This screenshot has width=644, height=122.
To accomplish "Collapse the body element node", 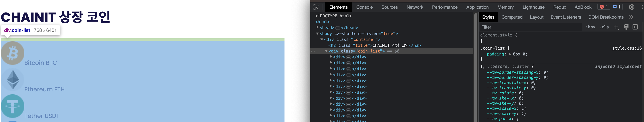I will 318,33.
